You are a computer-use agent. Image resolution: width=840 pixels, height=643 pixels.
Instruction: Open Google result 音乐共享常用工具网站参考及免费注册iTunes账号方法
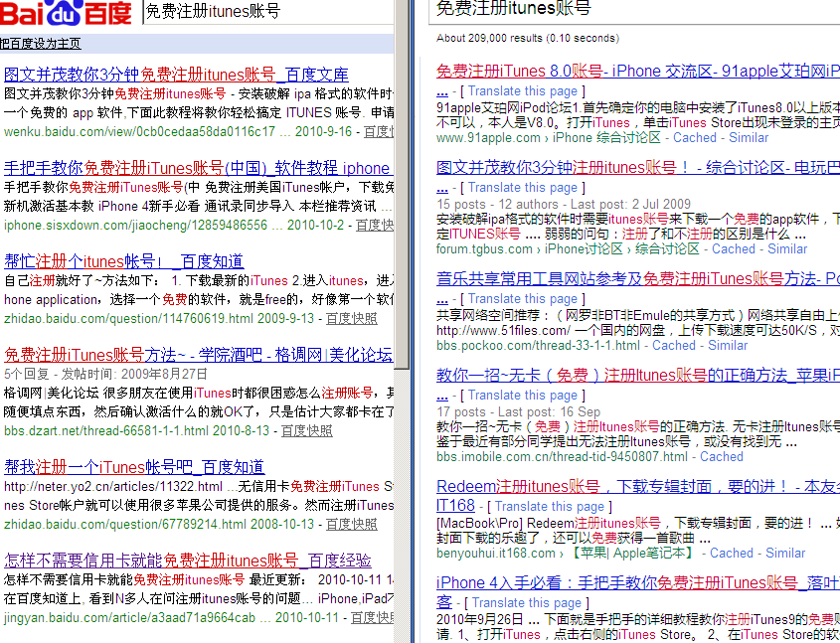pyautogui.click(x=638, y=278)
